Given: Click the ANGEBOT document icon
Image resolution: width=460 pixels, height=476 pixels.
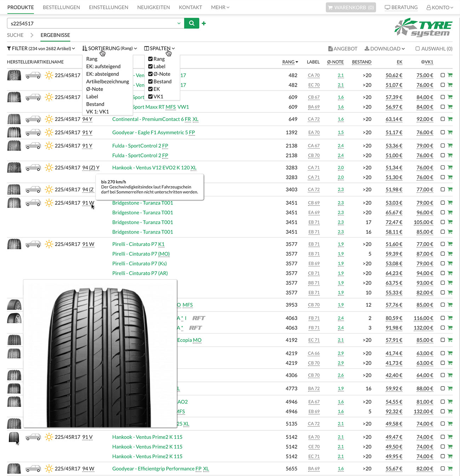Looking at the screenshot, I should tap(331, 48).
